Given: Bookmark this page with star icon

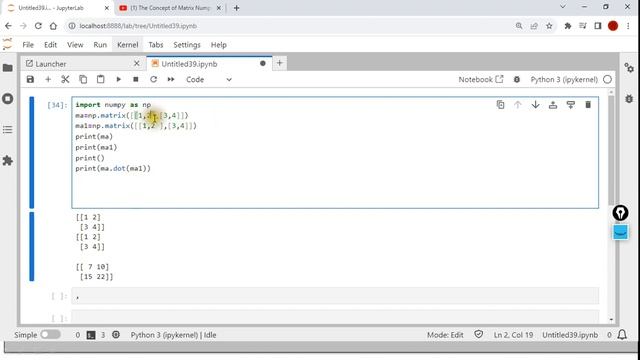Looking at the screenshot, I should [x=549, y=26].
